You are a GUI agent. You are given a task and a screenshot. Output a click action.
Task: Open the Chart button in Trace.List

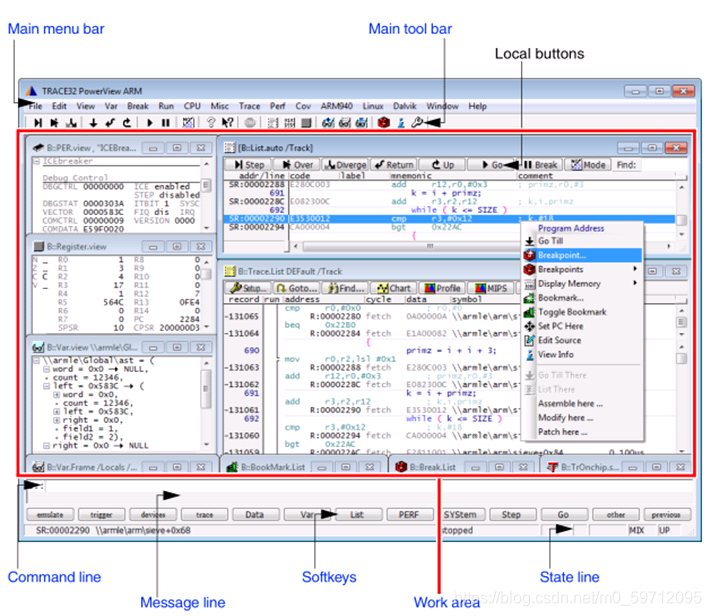coord(394,288)
